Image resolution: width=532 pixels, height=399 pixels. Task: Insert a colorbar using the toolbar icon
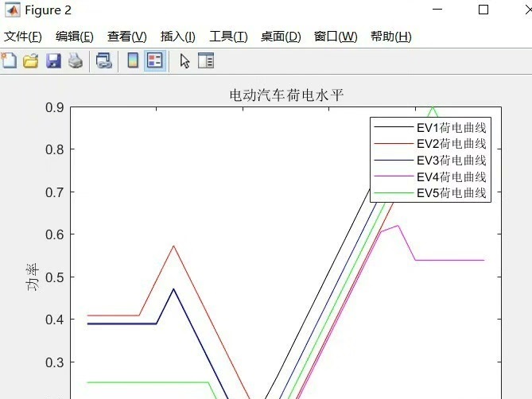133,60
